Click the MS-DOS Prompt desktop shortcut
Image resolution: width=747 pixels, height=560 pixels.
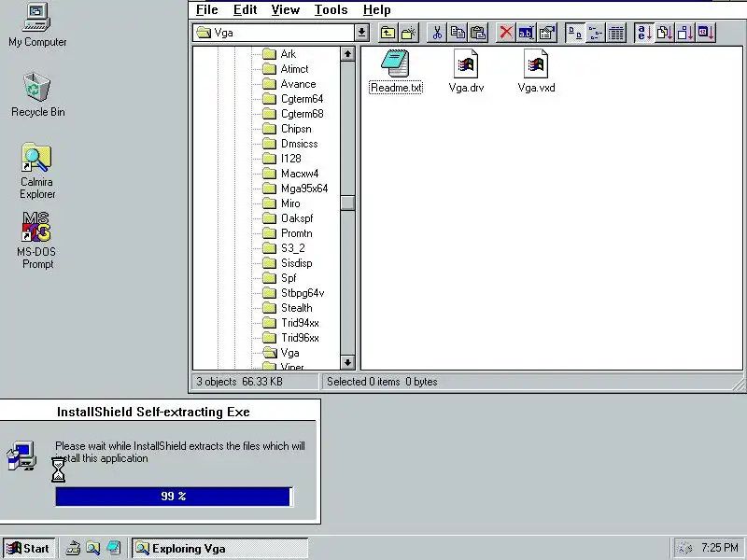(x=36, y=241)
